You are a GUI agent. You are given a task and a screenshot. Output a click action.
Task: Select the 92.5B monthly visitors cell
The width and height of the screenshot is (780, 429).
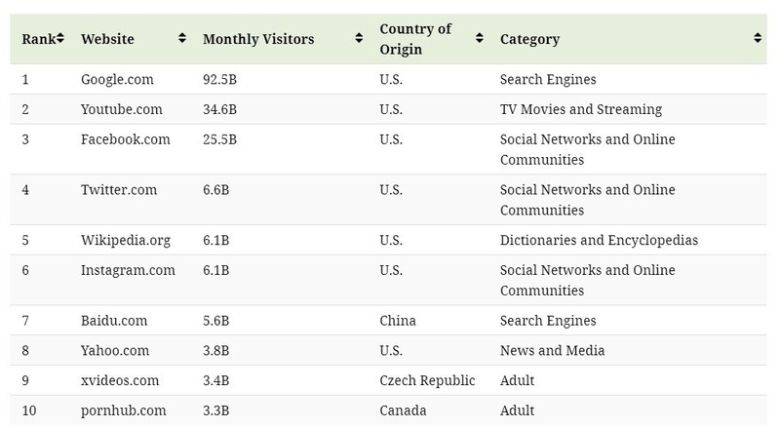[220, 79]
